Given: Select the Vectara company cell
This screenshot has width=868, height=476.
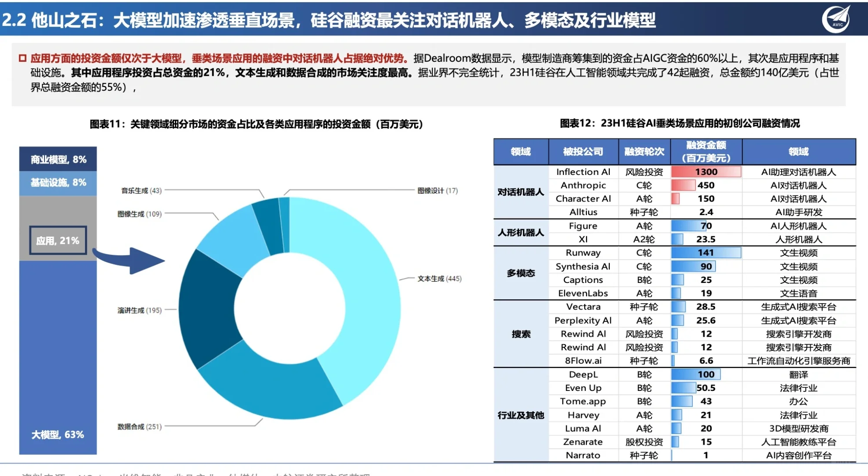Looking at the screenshot, I should click(x=583, y=307).
